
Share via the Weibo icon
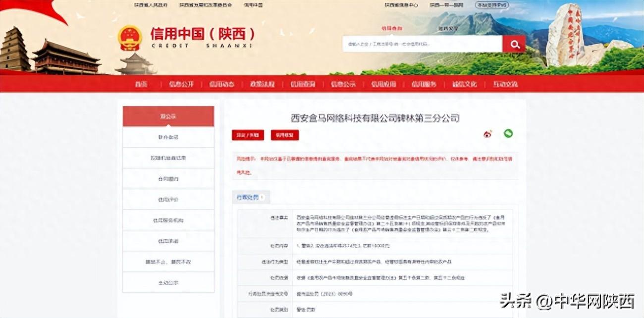[x=487, y=134]
